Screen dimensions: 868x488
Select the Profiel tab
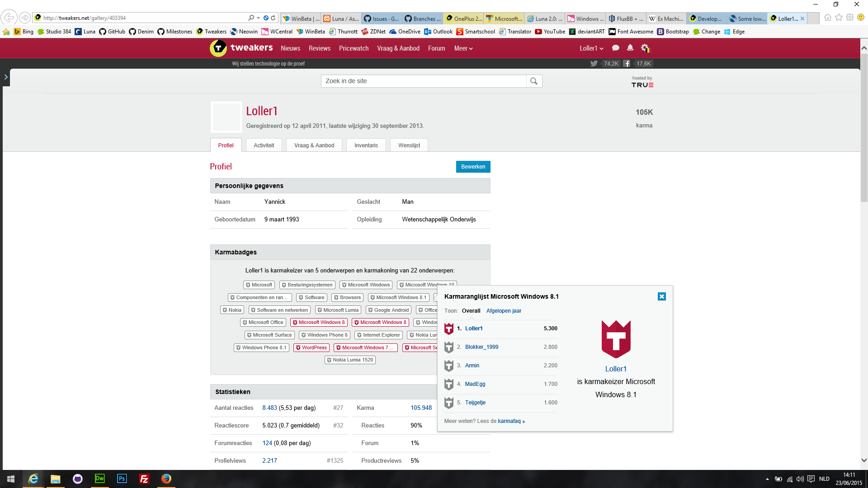(226, 145)
